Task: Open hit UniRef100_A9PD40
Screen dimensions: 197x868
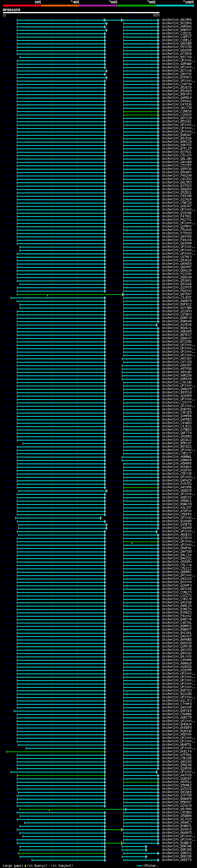Action: [176, 26]
